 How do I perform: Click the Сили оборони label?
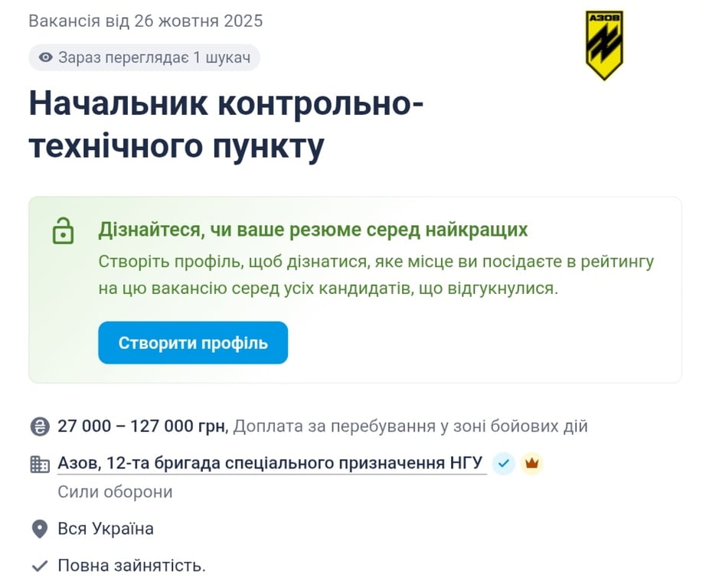(114, 492)
